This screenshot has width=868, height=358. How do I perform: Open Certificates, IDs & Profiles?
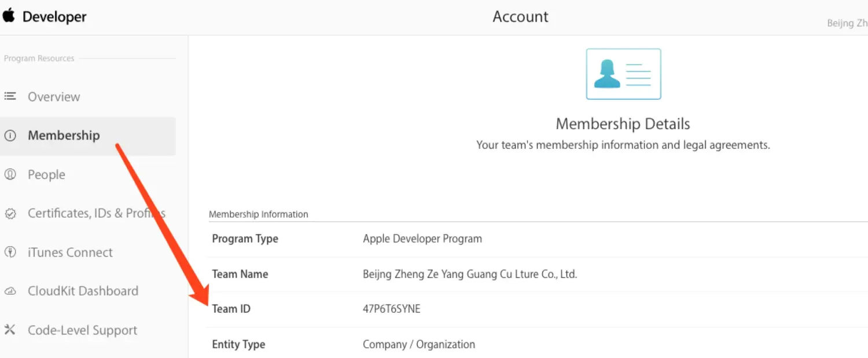(97, 213)
